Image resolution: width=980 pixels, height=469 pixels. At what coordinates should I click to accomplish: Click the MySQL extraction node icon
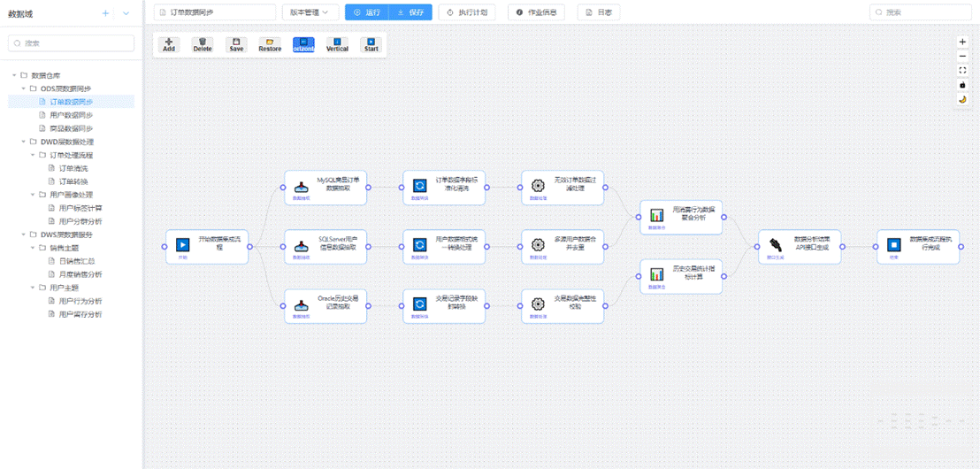[x=302, y=186]
